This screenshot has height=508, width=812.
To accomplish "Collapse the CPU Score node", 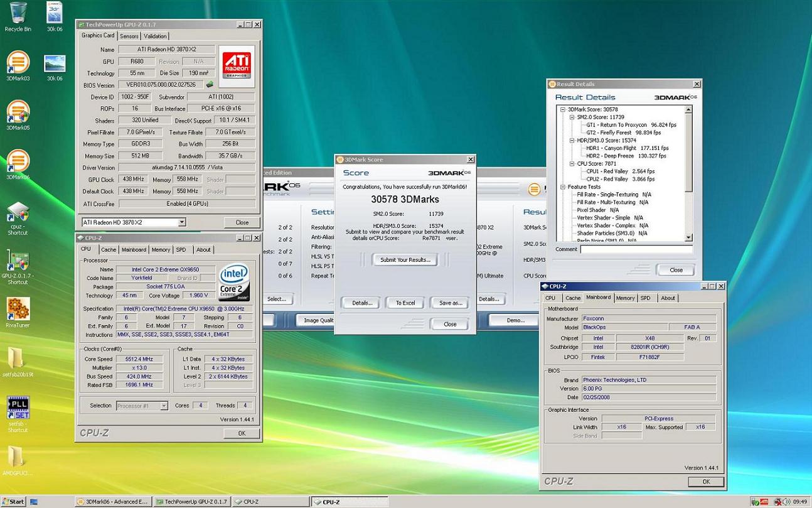I will coord(572,163).
